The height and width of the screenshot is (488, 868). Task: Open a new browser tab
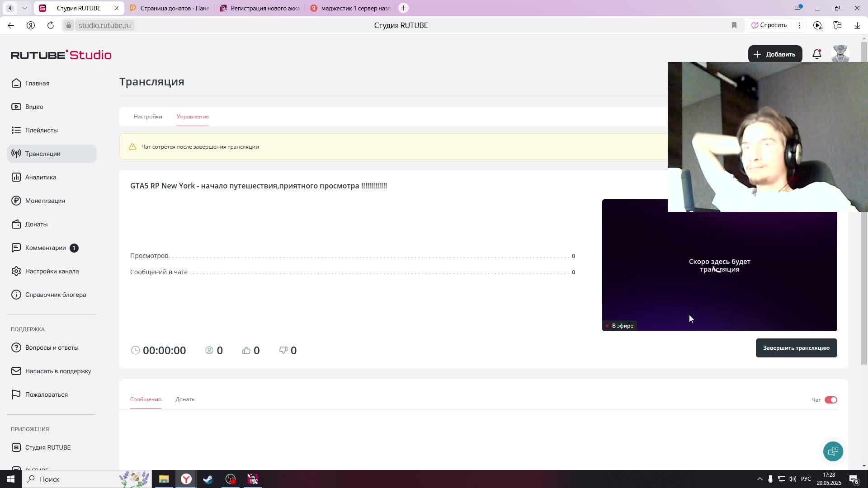[403, 8]
